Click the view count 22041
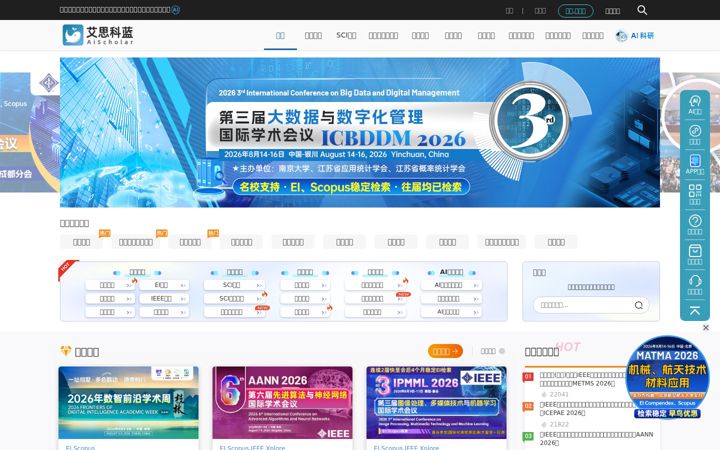Screen dimensions: 720x450 coord(559,394)
